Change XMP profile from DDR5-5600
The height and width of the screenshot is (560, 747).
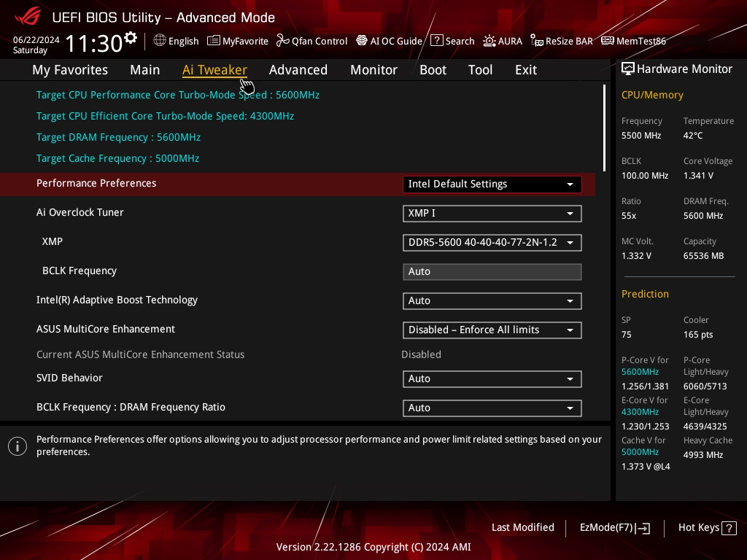492,242
